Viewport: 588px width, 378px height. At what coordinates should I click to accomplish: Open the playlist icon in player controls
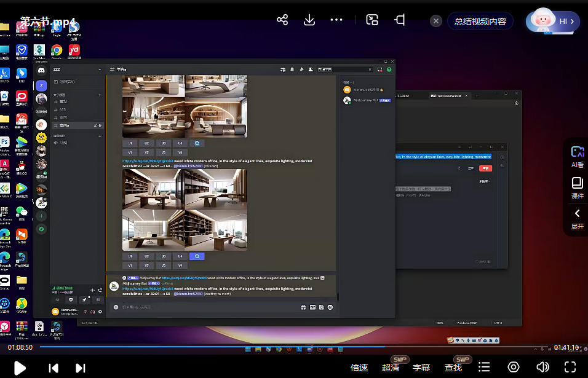coord(485,367)
